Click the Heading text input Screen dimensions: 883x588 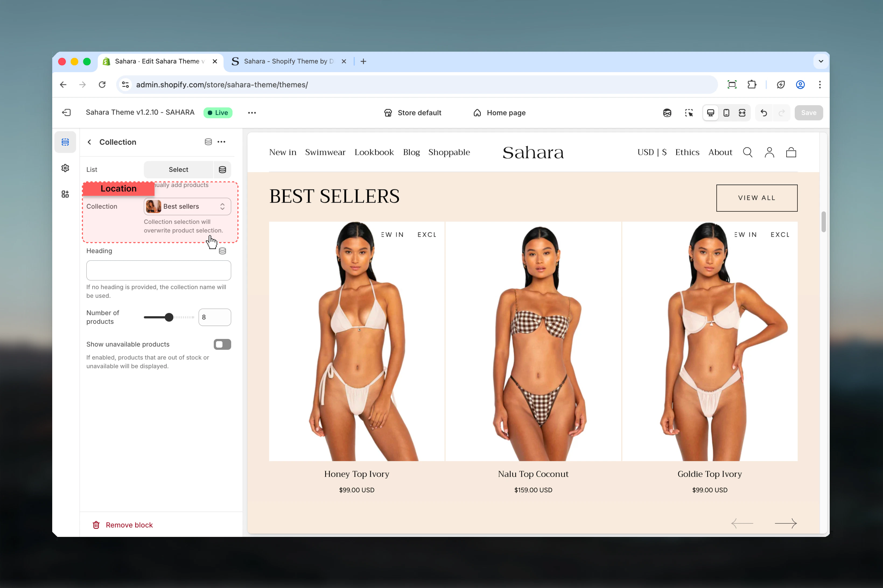point(159,270)
